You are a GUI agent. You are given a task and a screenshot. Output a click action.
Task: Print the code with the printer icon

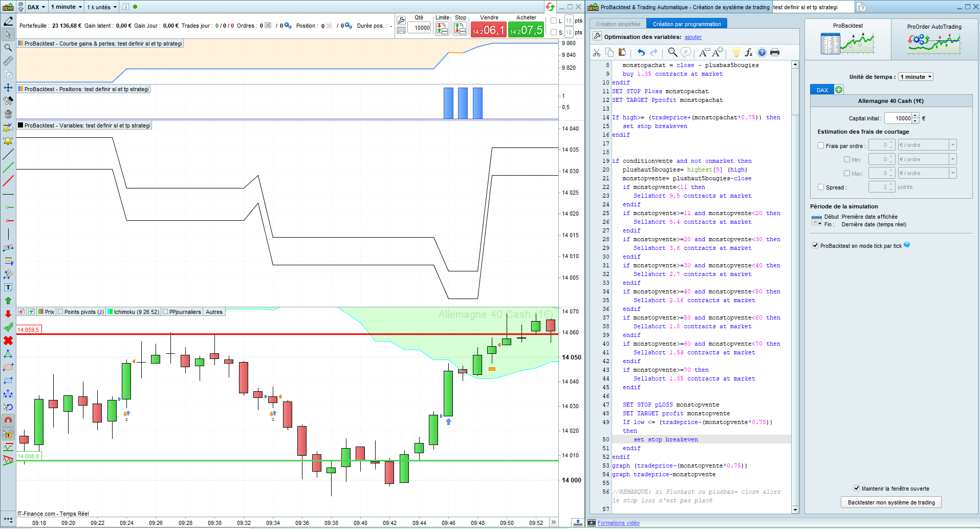(775, 52)
